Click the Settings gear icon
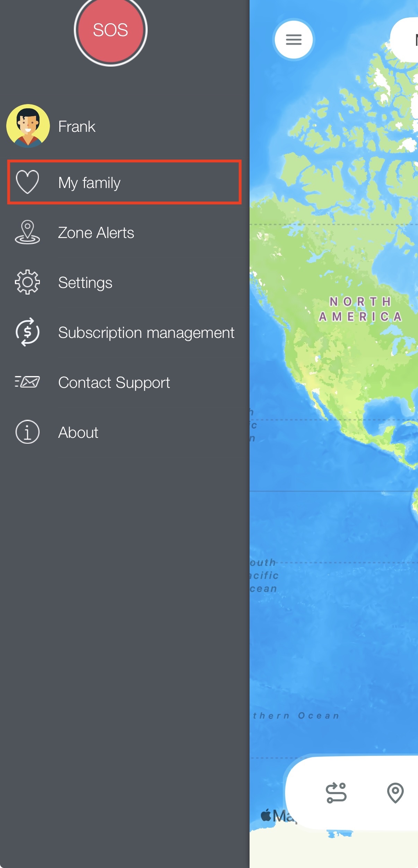This screenshot has width=418, height=868. (x=27, y=282)
